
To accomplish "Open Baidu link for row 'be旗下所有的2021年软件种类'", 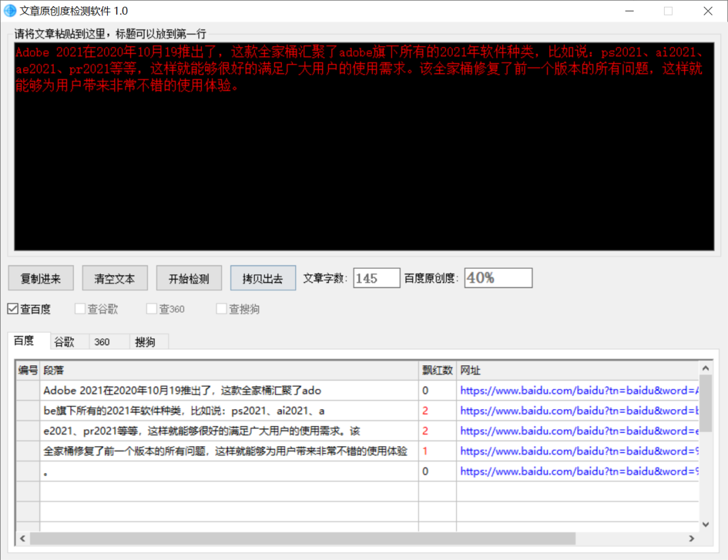I will (579, 411).
